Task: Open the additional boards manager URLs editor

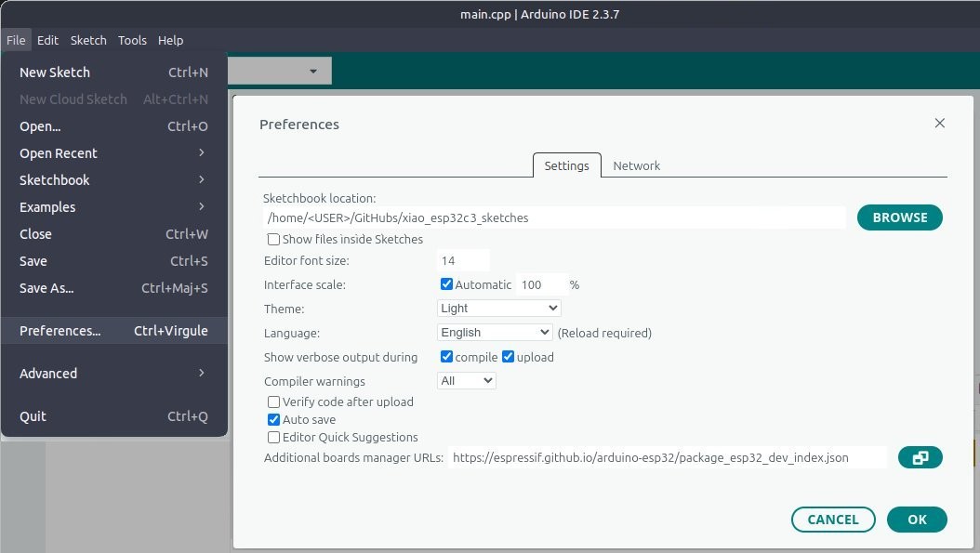Action: click(920, 457)
